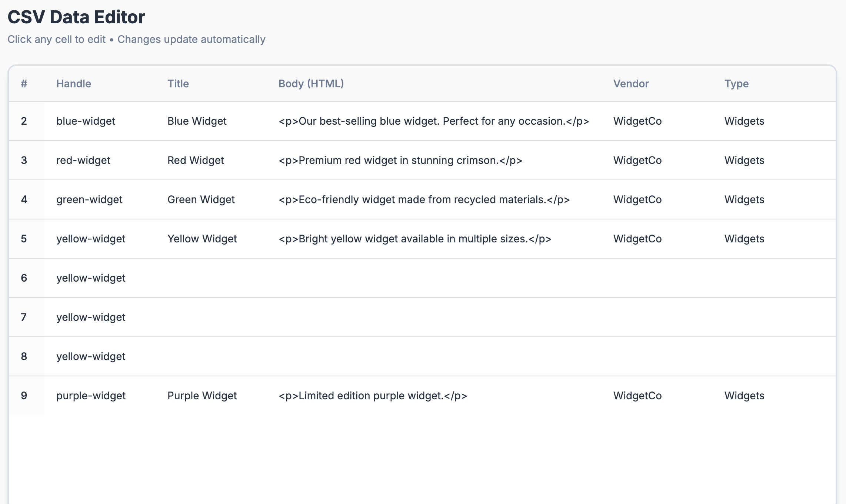846x504 pixels.
Task: Edit the Limited edition purple widget body cell
Action: 373,396
